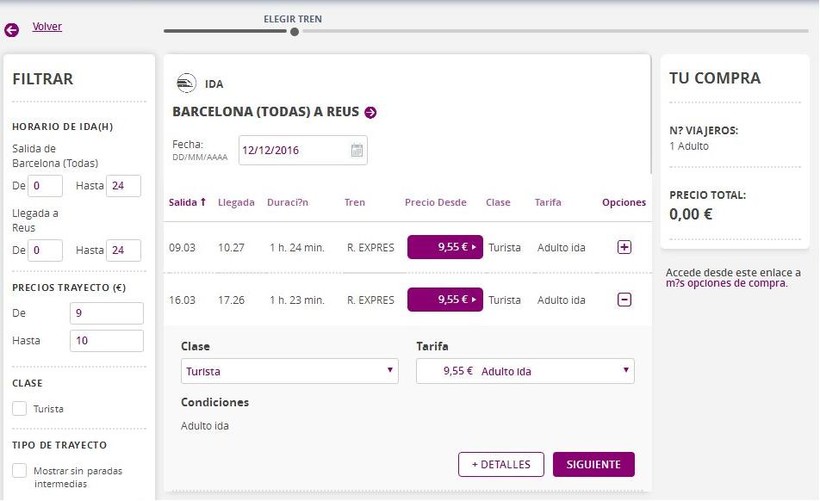The height and width of the screenshot is (501, 820).
Task: Collapse the 16.03 train options minus icon
Action: (x=624, y=299)
